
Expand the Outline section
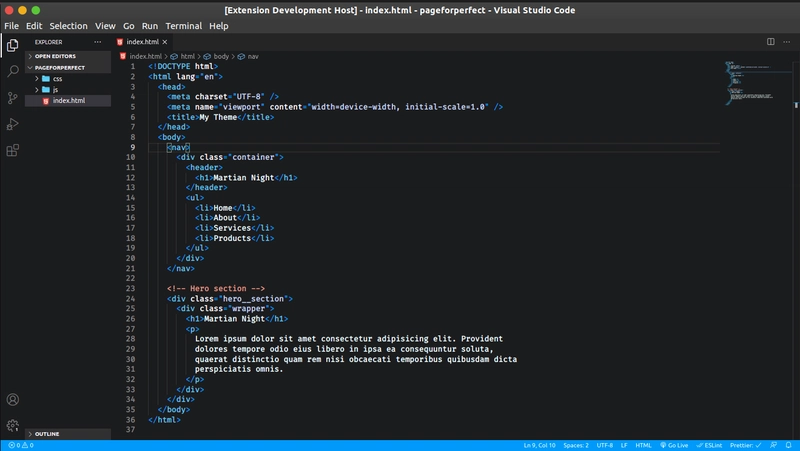[x=68, y=434]
